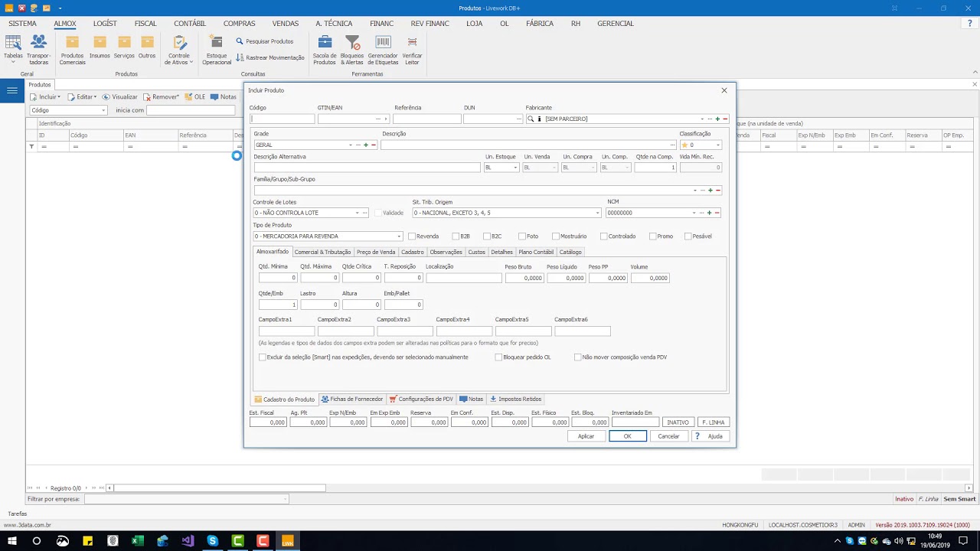Click Notas in Produtos toolbar
This screenshot has width=980, height=551.
point(224,97)
